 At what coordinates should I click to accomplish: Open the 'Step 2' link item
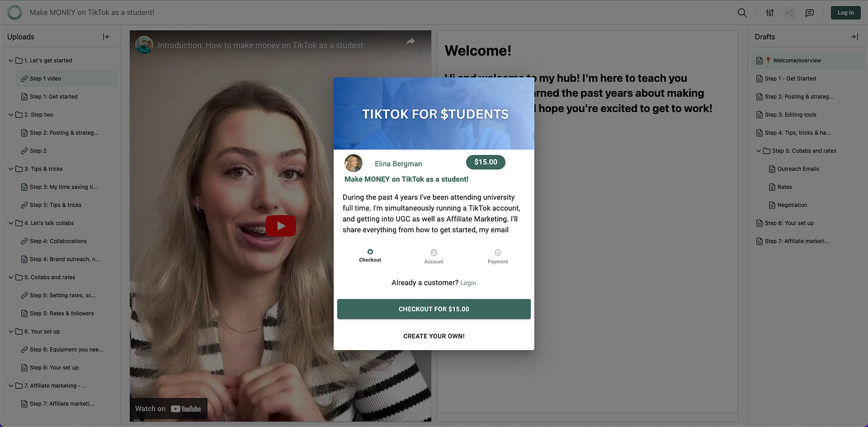[67, 151]
